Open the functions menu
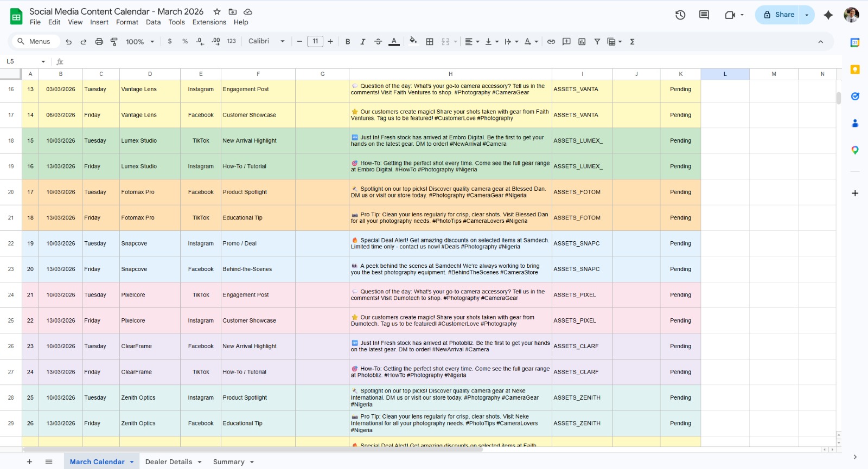 click(x=632, y=41)
